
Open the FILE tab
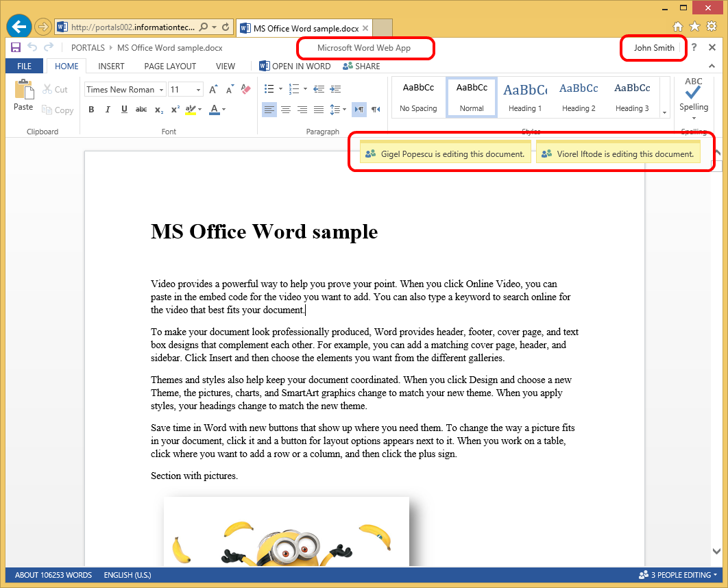click(24, 66)
